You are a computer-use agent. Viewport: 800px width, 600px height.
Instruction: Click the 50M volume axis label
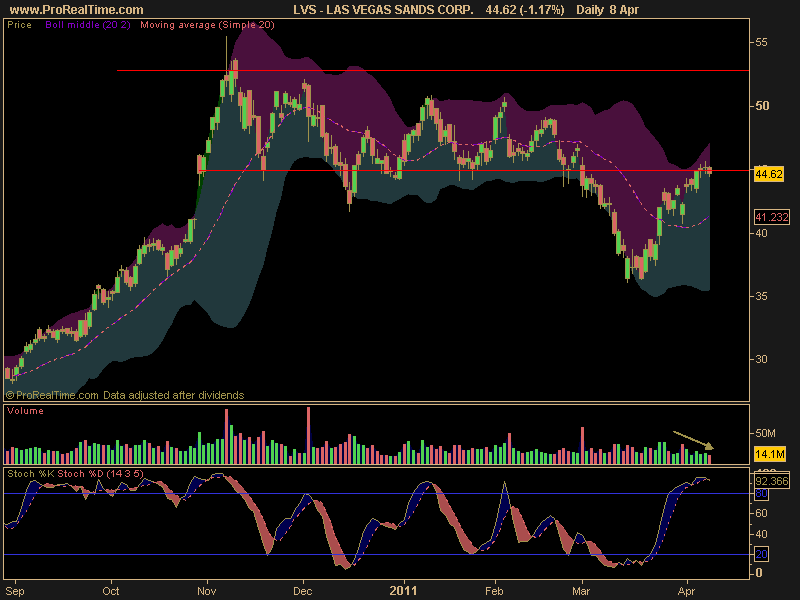tap(765, 433)
